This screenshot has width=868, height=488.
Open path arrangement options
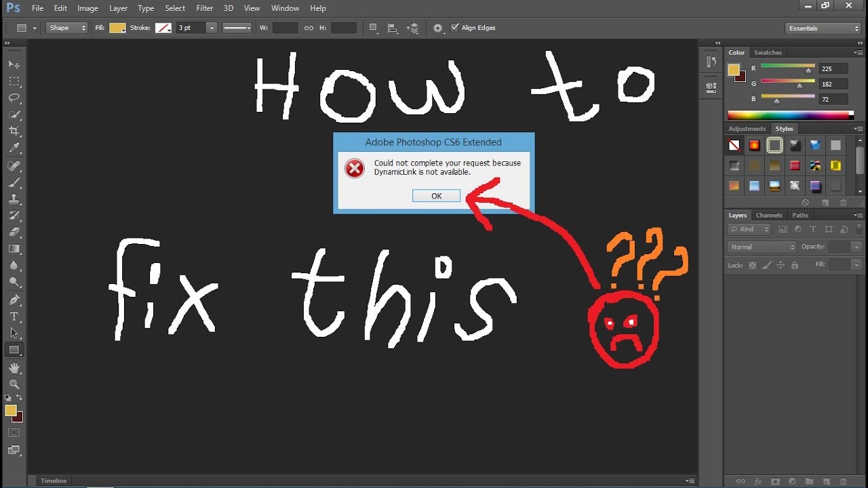pos(412,28)
